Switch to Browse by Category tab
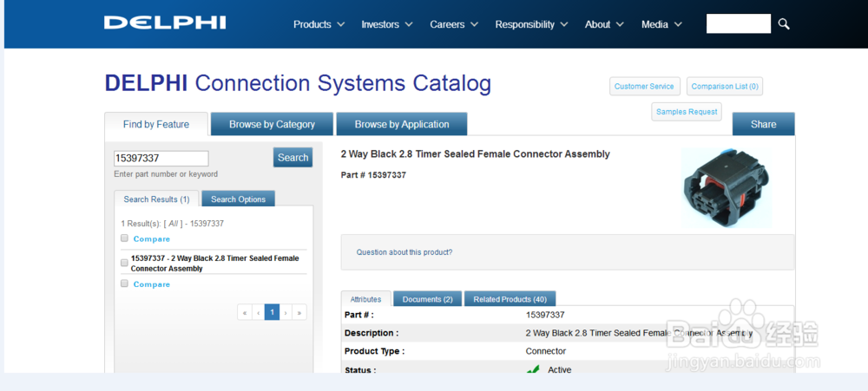 [x=272, y=125]
